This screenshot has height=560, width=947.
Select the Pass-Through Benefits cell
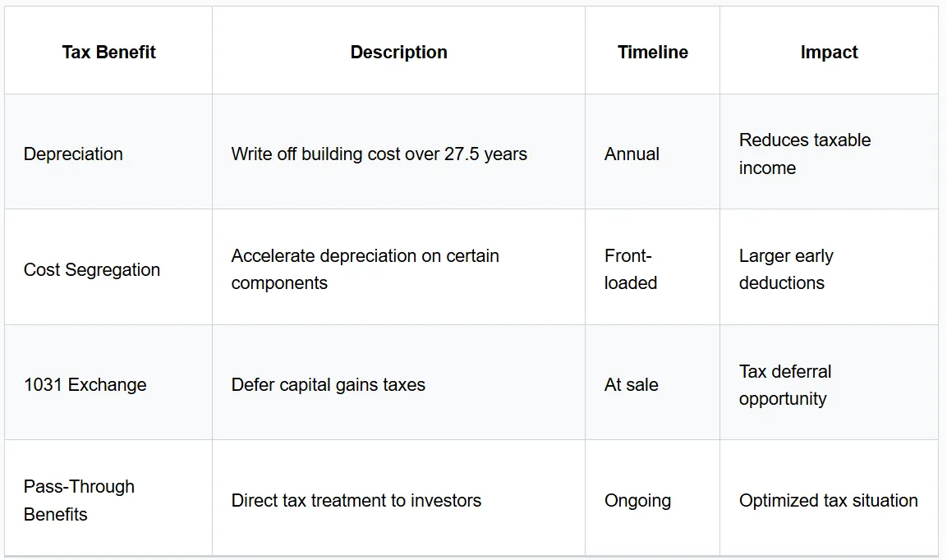tap(79, 500)
